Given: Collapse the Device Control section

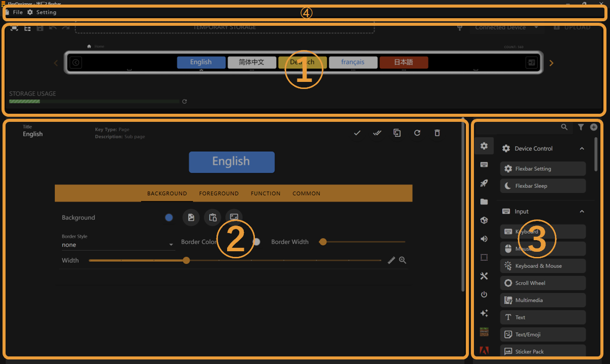Looking at the screenshot, I should [582, 149].
